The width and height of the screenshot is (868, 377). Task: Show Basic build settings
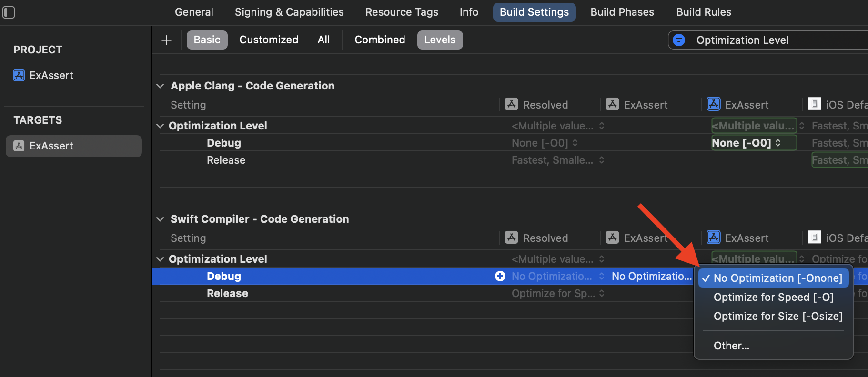[207, 40]
